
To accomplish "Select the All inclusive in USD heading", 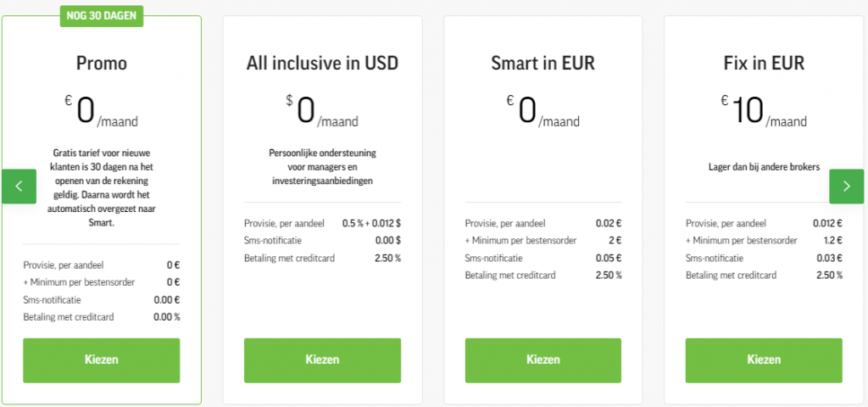I will tap(322, 63).
